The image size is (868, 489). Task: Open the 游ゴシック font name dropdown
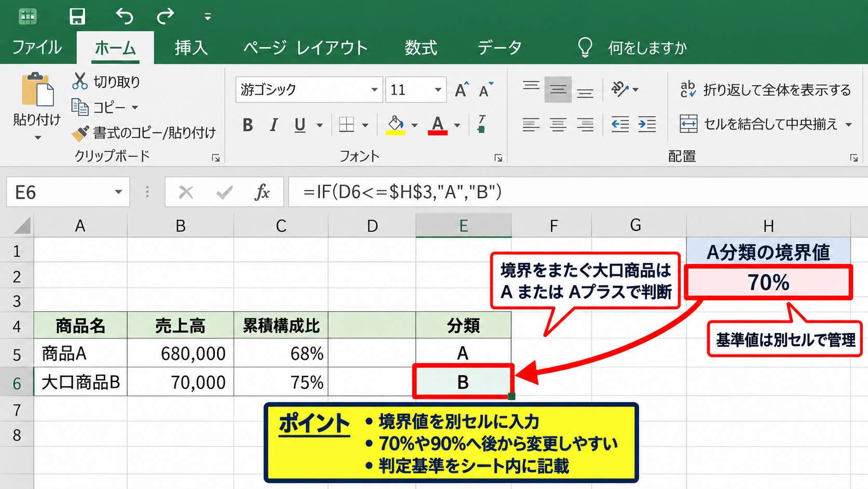click(374, 90)
